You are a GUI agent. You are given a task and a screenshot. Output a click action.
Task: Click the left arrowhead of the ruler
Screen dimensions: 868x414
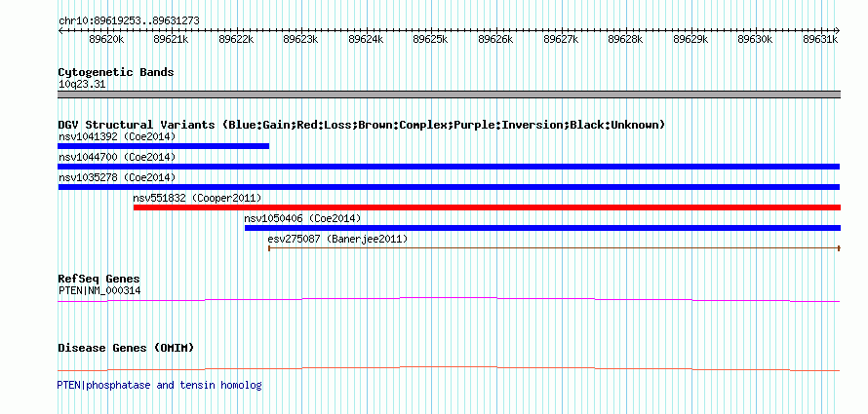pyautogui.click(x=60, y=30)
